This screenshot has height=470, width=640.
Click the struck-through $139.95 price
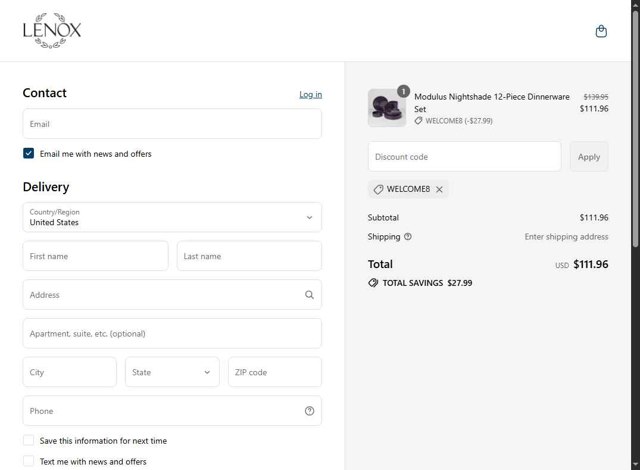(x=596, y=97)
